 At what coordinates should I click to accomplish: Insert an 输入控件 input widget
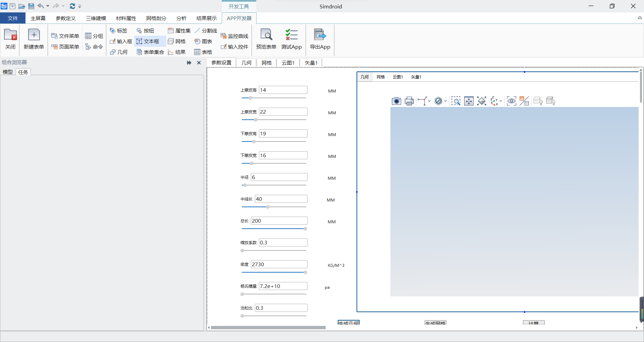234,47
